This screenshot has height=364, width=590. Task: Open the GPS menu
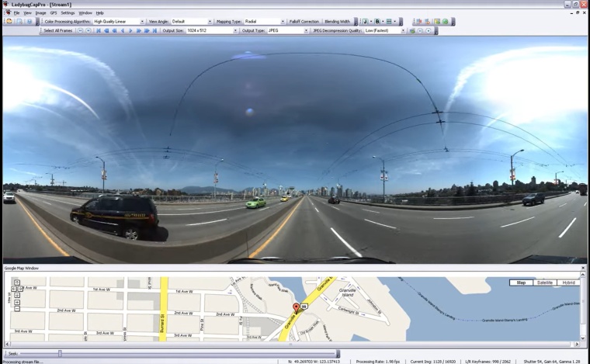54,13
